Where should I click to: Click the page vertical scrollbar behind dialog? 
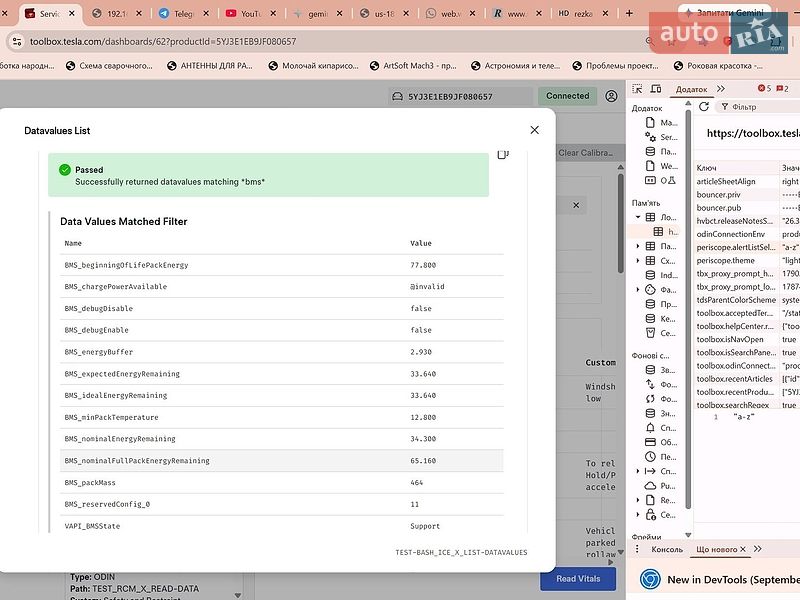pos(620,224)
